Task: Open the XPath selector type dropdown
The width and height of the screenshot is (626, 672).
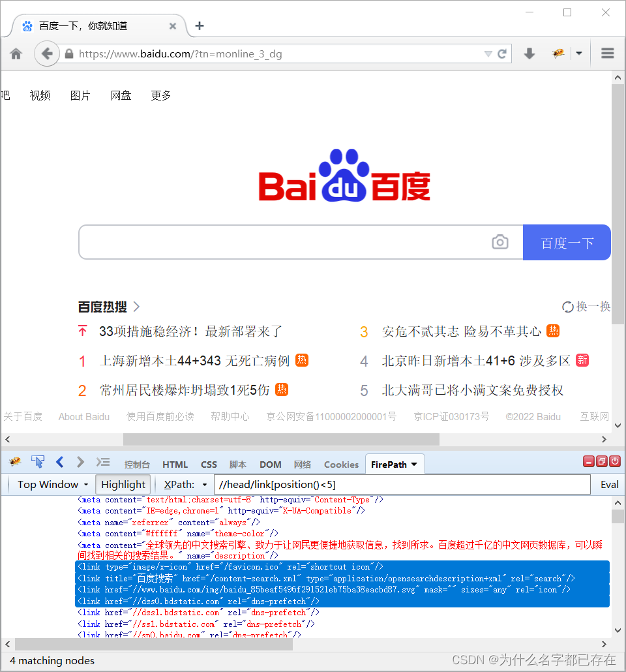Action: [x=205, y=485]
